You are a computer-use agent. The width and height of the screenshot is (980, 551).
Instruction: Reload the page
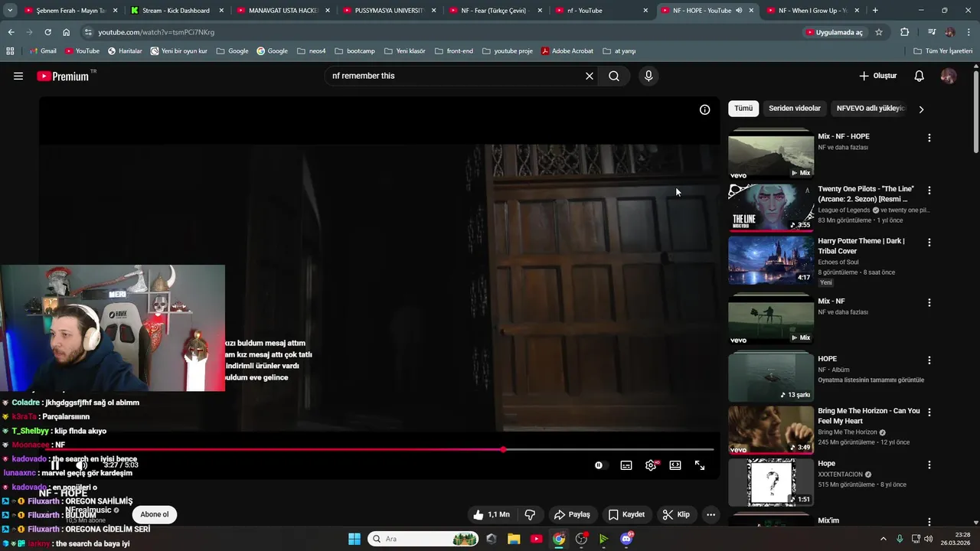[x=47, y=32]
